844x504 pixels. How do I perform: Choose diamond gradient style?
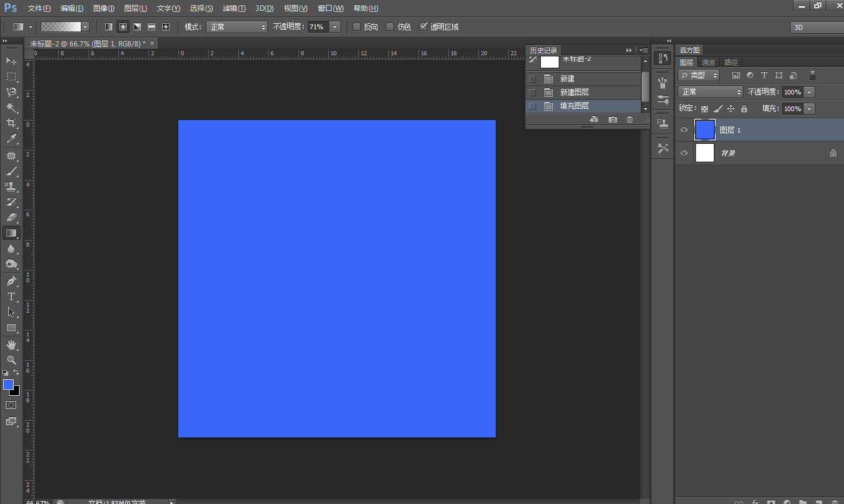pos(166,27)
